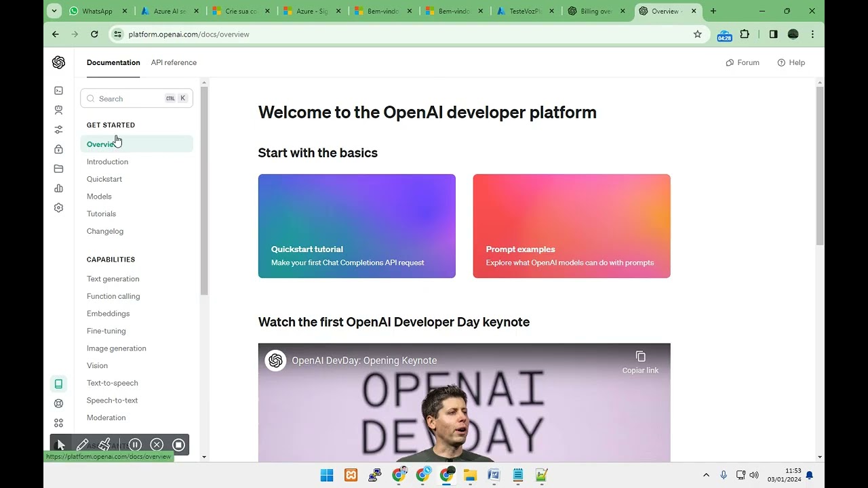Image resolution: width=868 pixels, height=488 pixels.
Task: Open the Help link in the header
Action: point(791,62)
